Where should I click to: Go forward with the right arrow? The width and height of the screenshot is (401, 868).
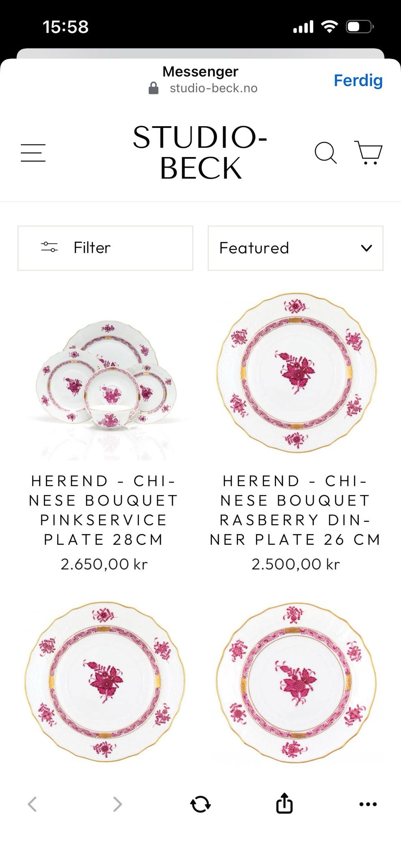point(118,804)
